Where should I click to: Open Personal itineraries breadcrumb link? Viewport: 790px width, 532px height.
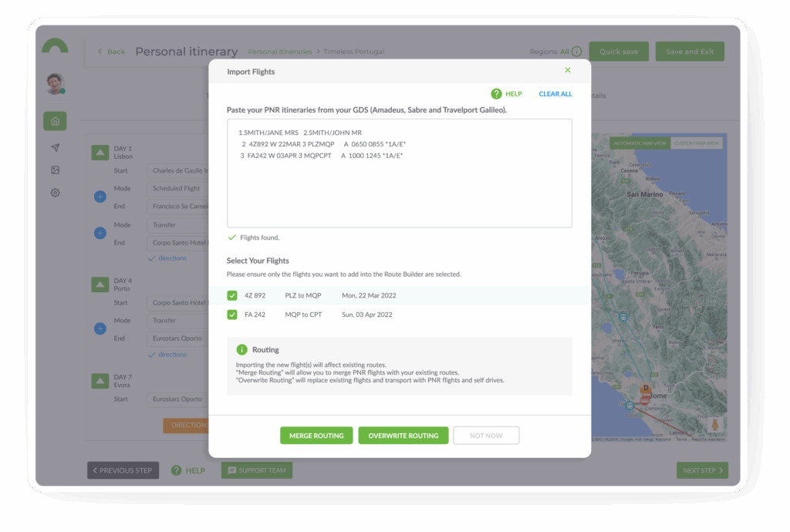click(279, 52)
